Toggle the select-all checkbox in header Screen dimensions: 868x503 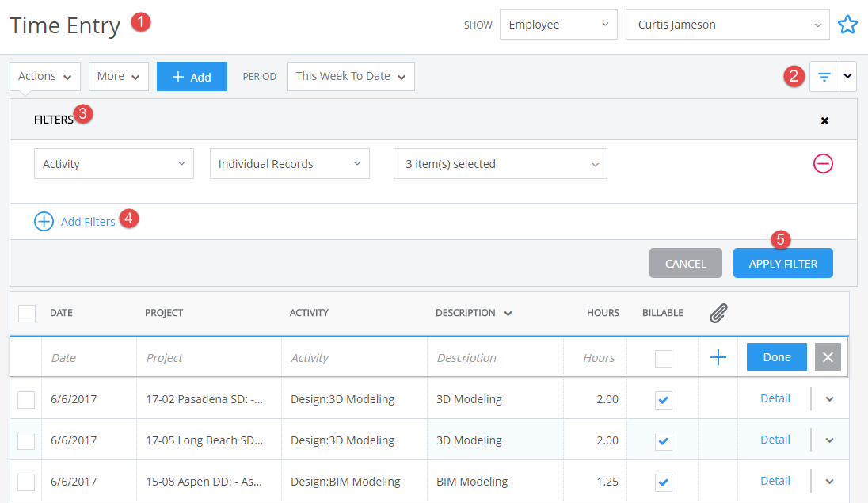click(27, 313)
